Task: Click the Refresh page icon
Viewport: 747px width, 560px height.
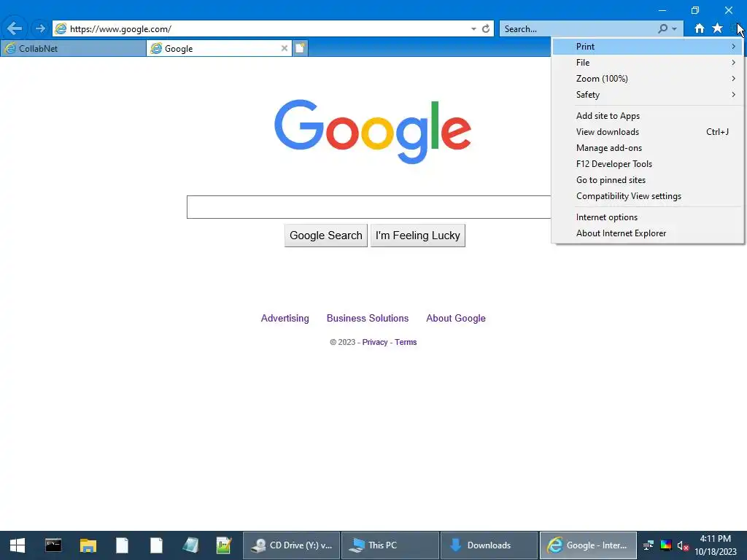Action: [x=485, y=28]
